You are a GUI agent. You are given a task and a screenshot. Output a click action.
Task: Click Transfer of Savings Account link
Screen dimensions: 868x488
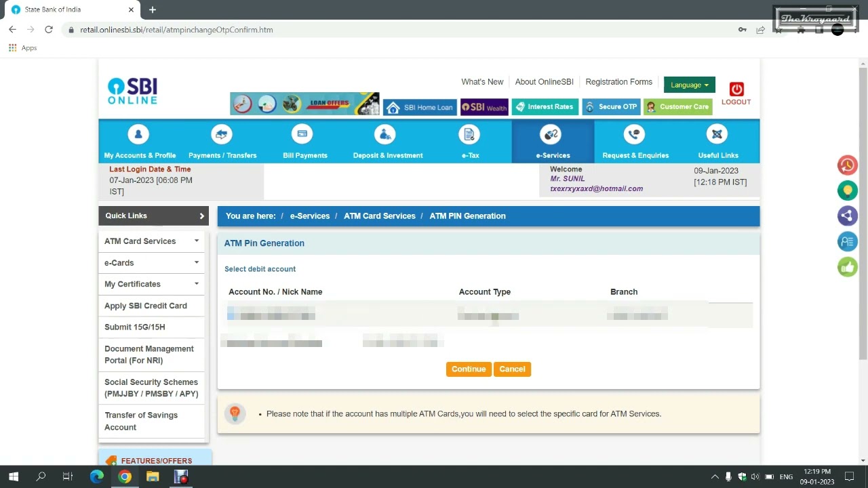[x=141, y=421]
